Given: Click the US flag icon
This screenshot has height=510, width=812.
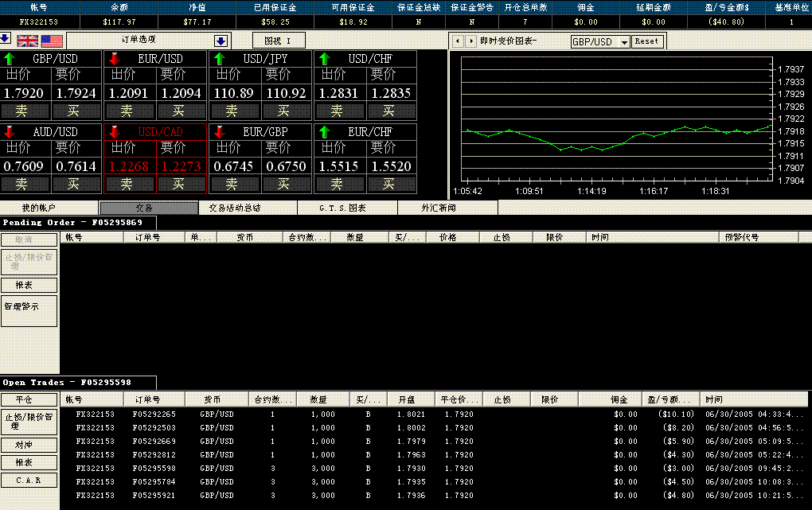Looking at the screenshot, I should [x=52, y=41].
